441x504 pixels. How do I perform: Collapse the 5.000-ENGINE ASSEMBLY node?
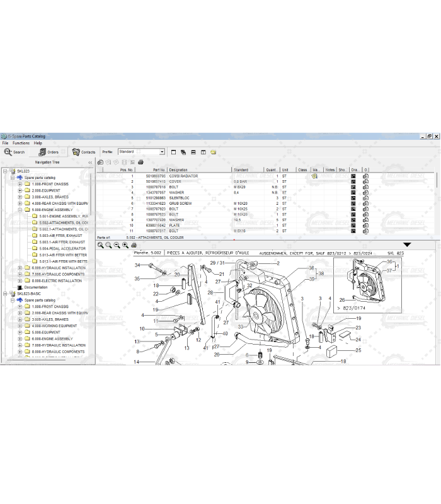click(20, 210)
